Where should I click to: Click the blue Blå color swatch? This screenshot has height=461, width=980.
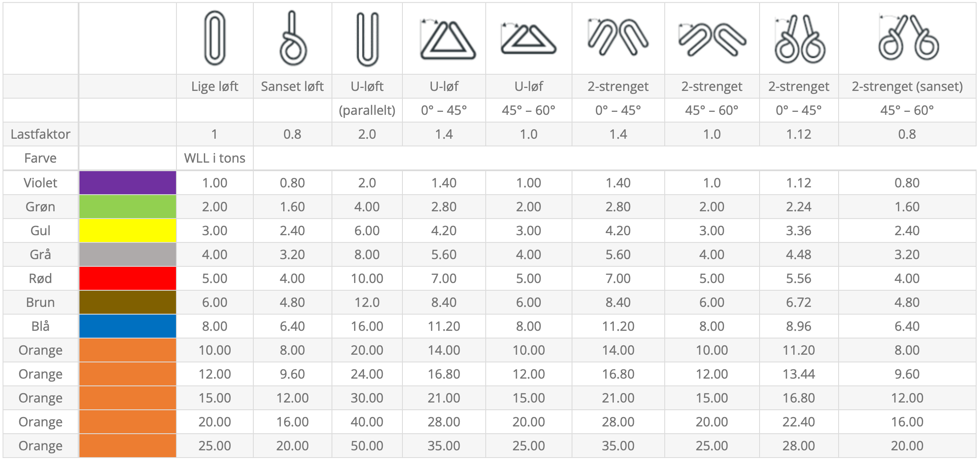[127, 326]
